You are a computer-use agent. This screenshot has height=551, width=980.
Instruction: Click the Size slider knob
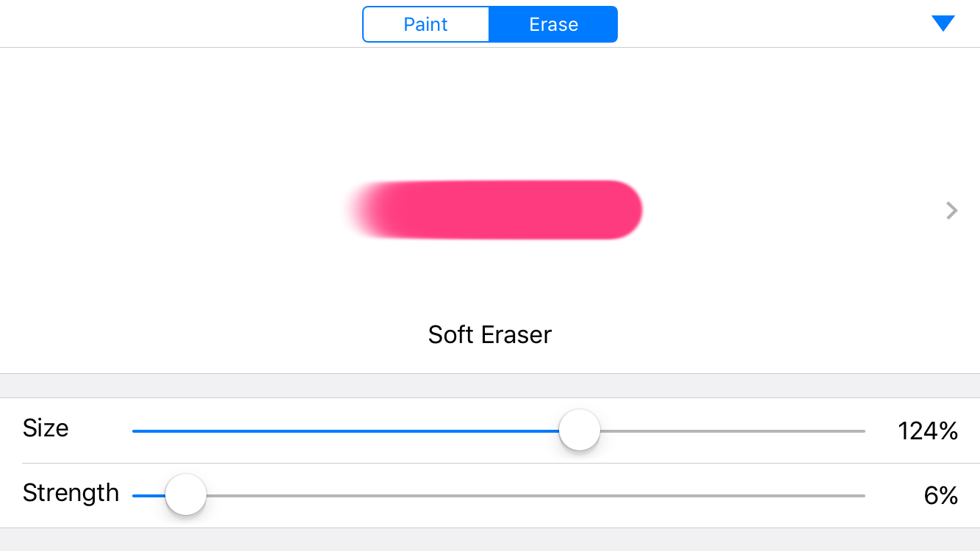click(x=580, y=431)
